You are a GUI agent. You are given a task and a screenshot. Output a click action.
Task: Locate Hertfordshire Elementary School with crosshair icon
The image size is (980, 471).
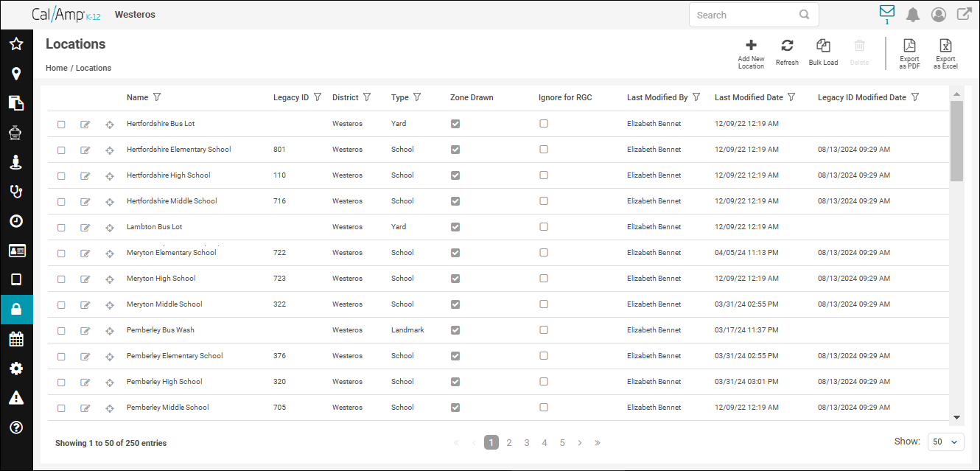click(110, 150)
